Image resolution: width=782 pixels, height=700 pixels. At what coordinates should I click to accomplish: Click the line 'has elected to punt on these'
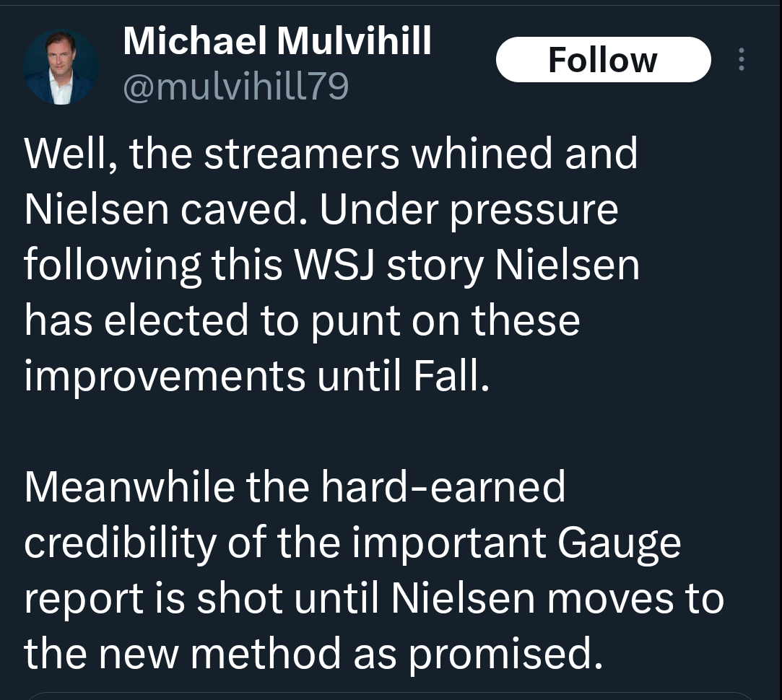point(302,322)
